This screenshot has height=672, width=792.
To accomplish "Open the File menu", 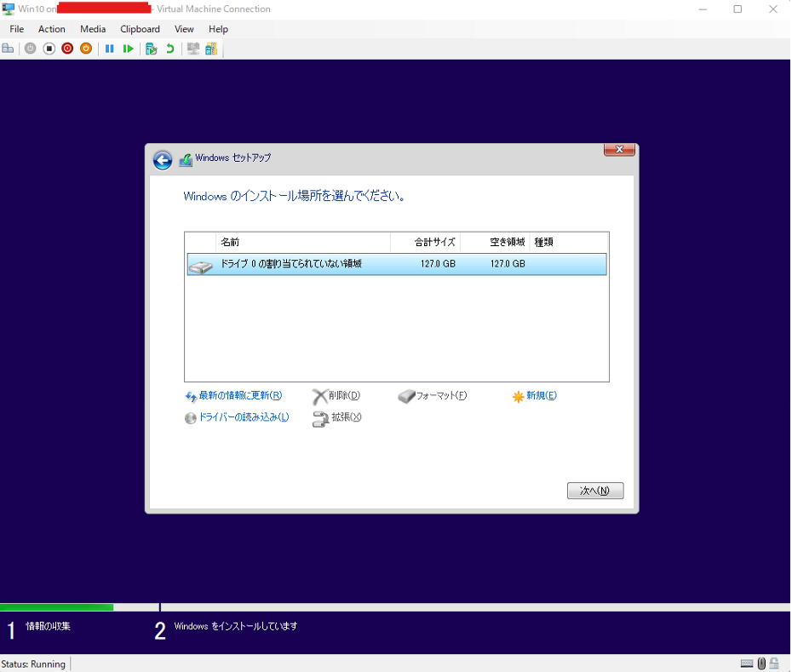I will coord(17,29).
